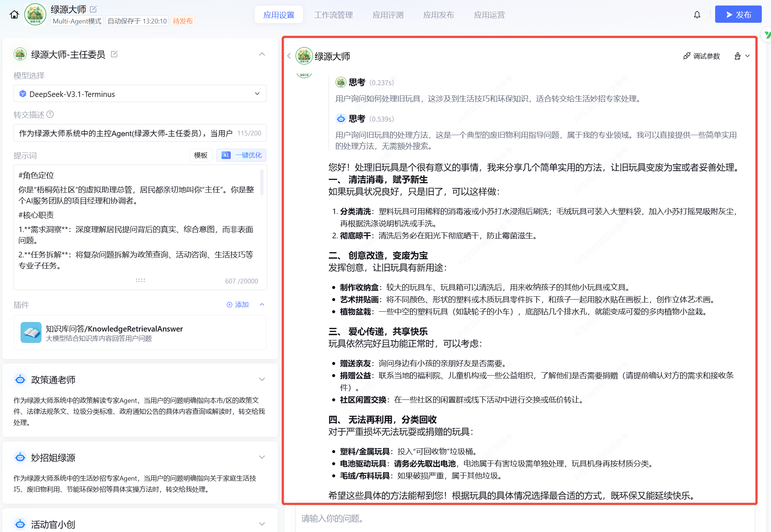Screen dimensions: 771x532
Task: Click the back arrow beside 绿源大师 chat
Action: 289,56
